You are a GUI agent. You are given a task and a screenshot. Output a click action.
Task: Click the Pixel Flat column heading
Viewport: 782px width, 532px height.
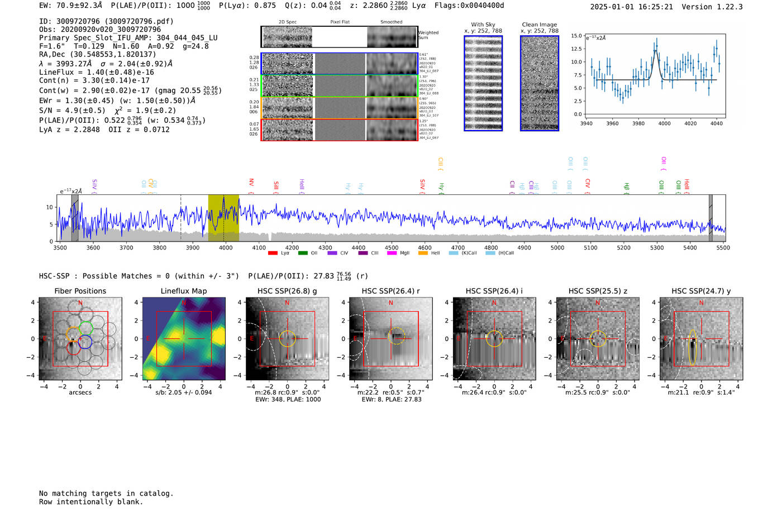pyautogui.click(x=340, y=22)
